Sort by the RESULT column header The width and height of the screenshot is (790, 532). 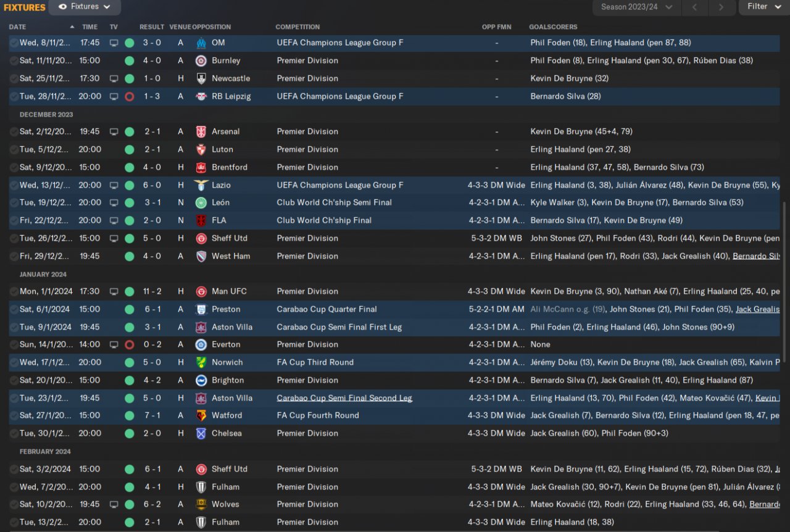click(x=152, y=27)
